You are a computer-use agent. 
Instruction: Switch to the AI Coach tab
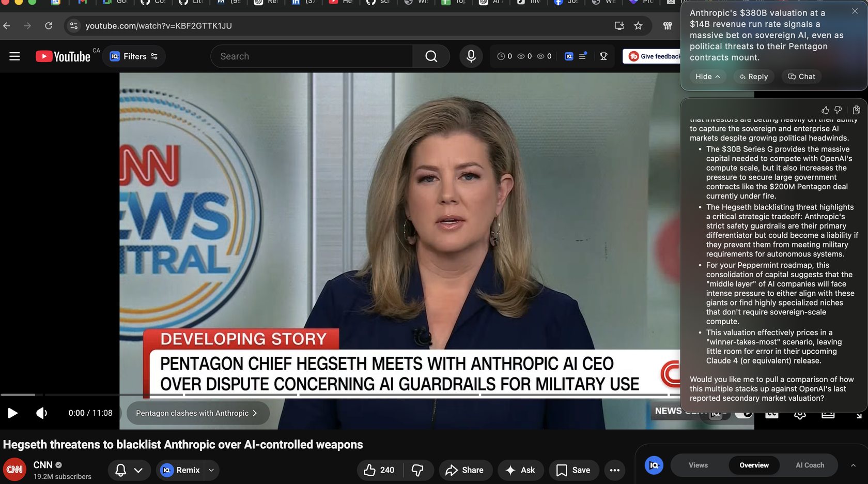(810, 465)
